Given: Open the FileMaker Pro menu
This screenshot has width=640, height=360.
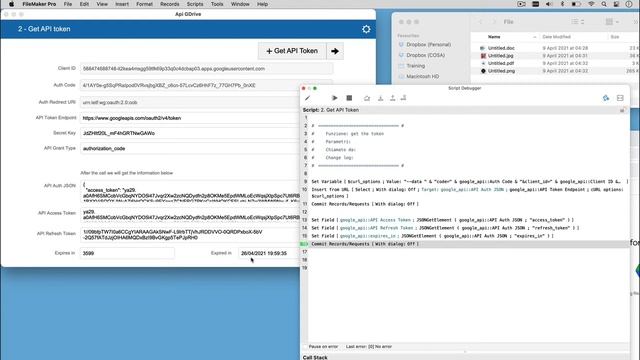Looking at the screenshot, I should click(x=39, y=4).
